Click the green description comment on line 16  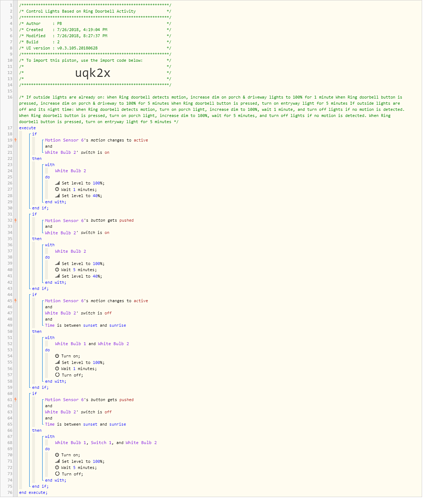point(212,110)
